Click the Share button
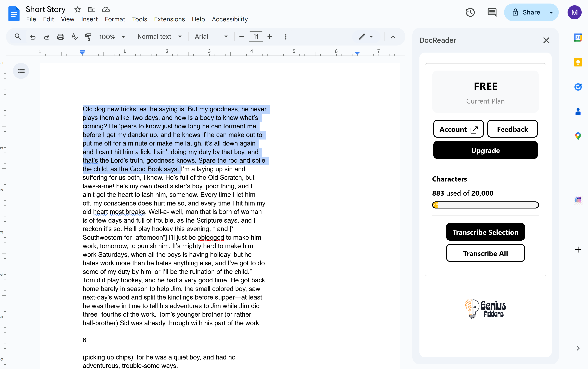Image resolution: width=588 pixels, height=369 pixels. point(525,13)
